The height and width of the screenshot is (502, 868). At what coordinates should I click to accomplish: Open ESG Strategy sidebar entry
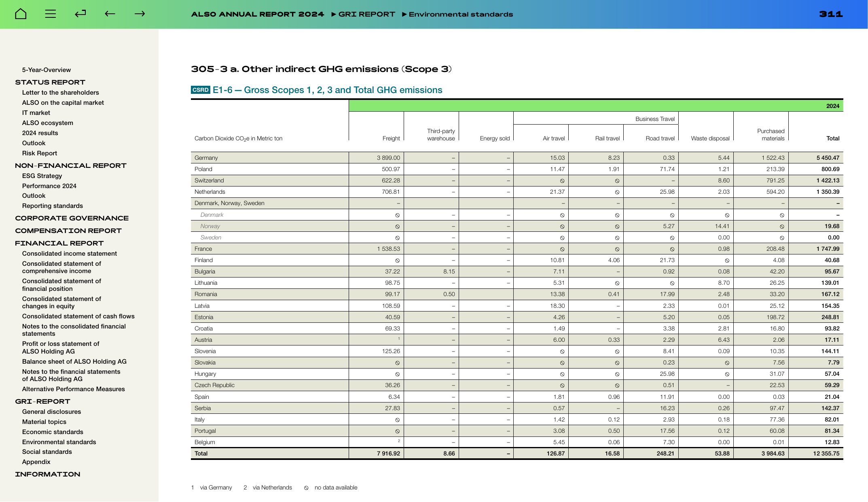pos(42,176)
